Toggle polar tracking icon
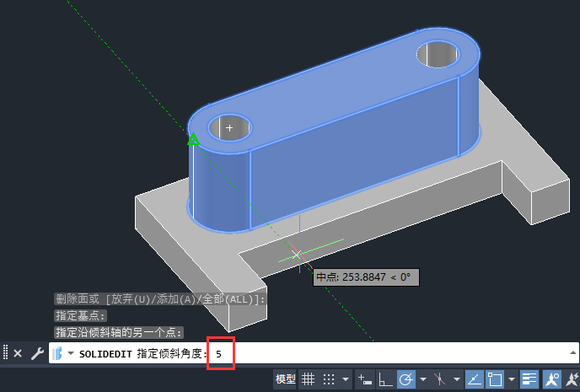This screenshot has height=392, width=580. pos(406,379)
